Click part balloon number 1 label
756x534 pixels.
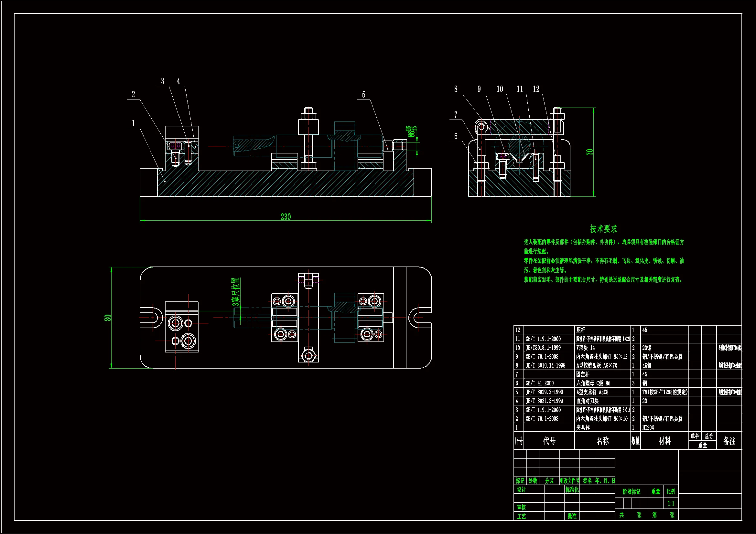click(x=133, y=123)
